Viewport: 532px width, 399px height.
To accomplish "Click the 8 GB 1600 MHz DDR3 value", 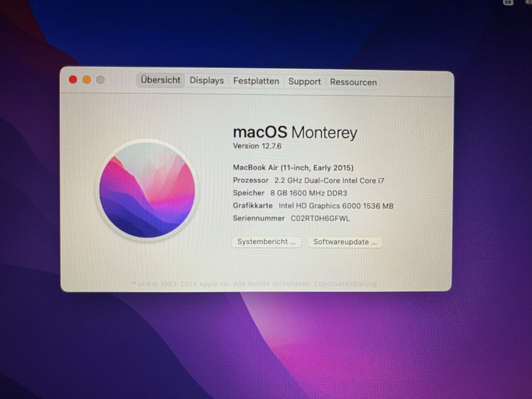I will [x=309, y=193].
